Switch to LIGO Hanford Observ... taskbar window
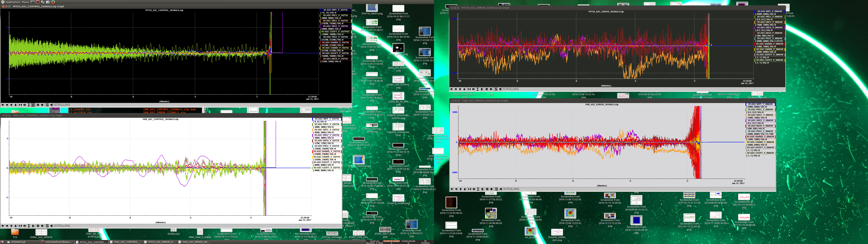The height and width of the screenshot is (244, 868). (x=57, y=242)
